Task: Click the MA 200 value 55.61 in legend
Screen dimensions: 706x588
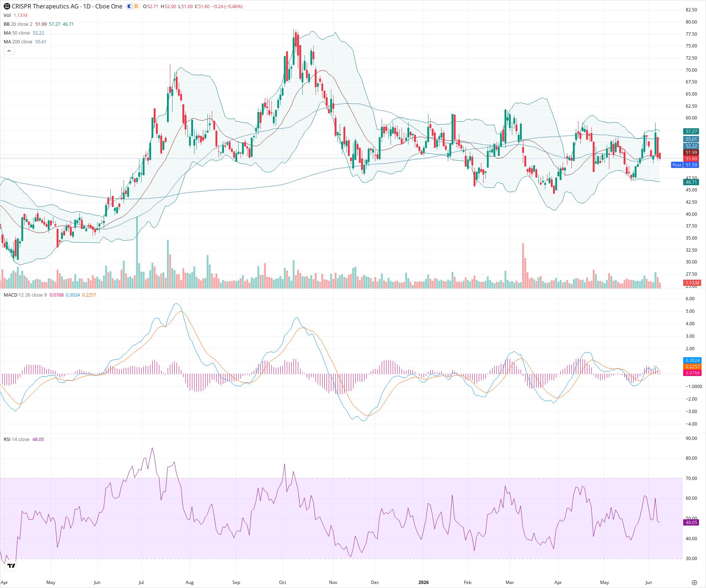Action: (41, 42)
